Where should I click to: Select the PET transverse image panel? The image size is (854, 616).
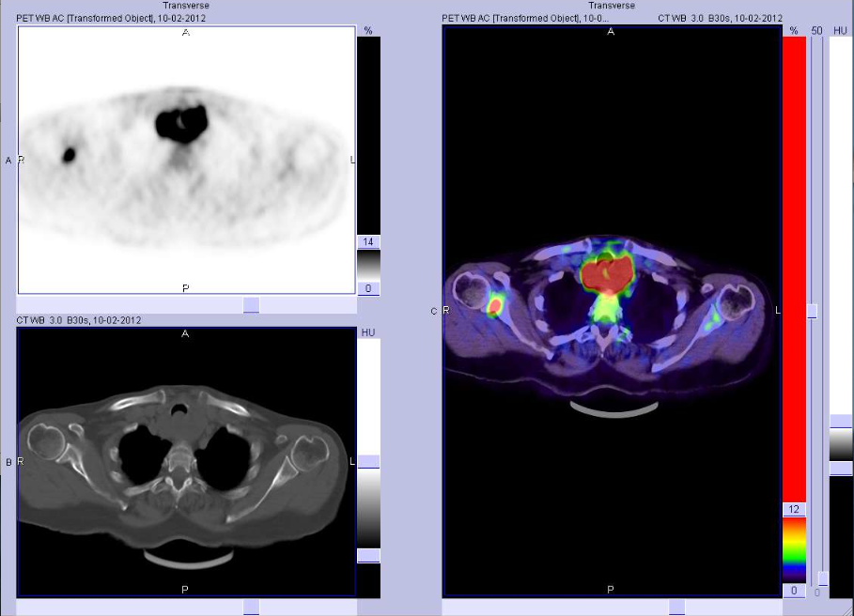pos(186,160)
